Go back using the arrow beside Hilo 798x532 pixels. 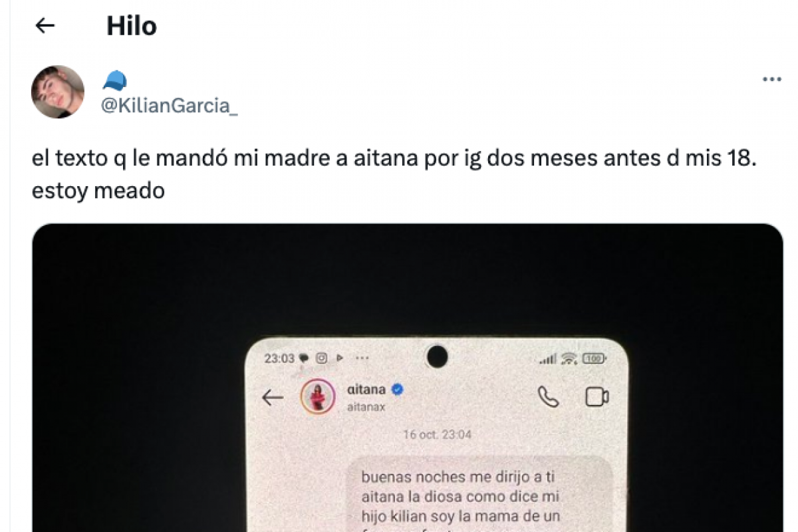click(x=45, y=26)
